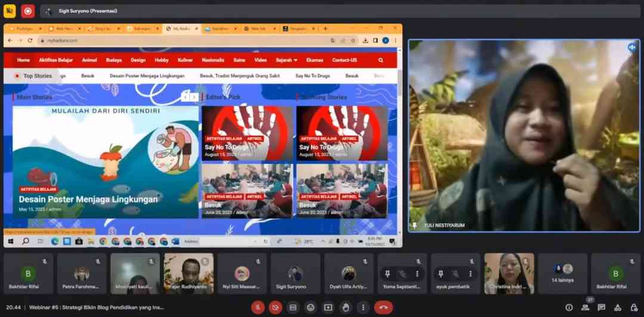Open the emoji reactions button
644x317 pixels.
coord(310,307)
